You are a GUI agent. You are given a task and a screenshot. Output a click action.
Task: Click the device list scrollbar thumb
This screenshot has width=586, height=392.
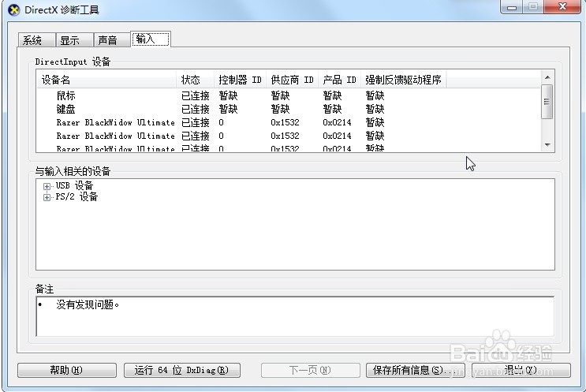547,102
